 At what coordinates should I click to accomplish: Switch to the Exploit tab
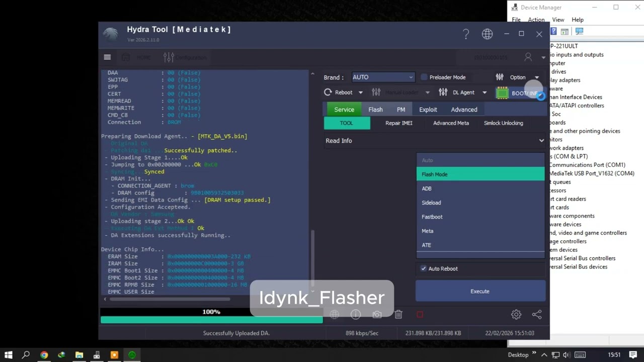[x=428, y=110]
